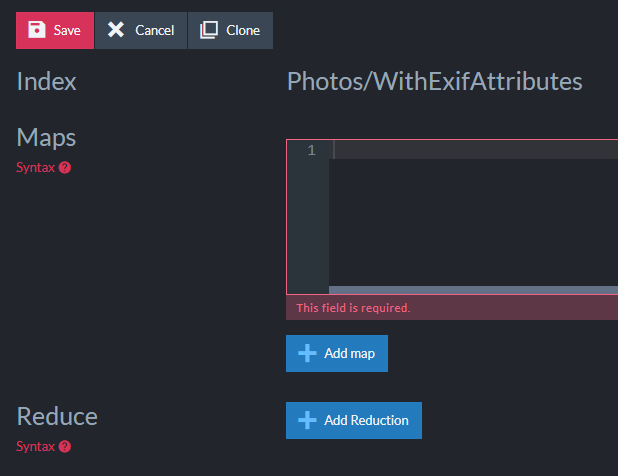
Task: Focus the empty map editor area
Action: coord(470,220)
